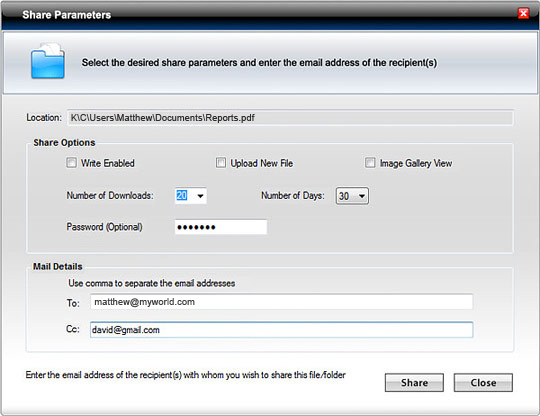Click the Share Parameters title text

coord(67,15)
